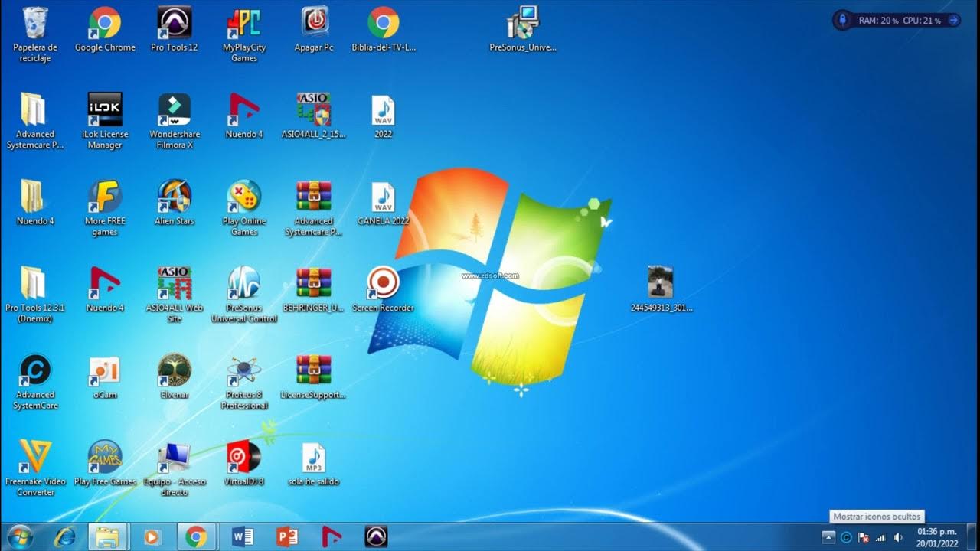The height and width of the screenshot is (551, 980).
Task: Expand the hidden tray icons arrow
Action: tap(828, 537)
